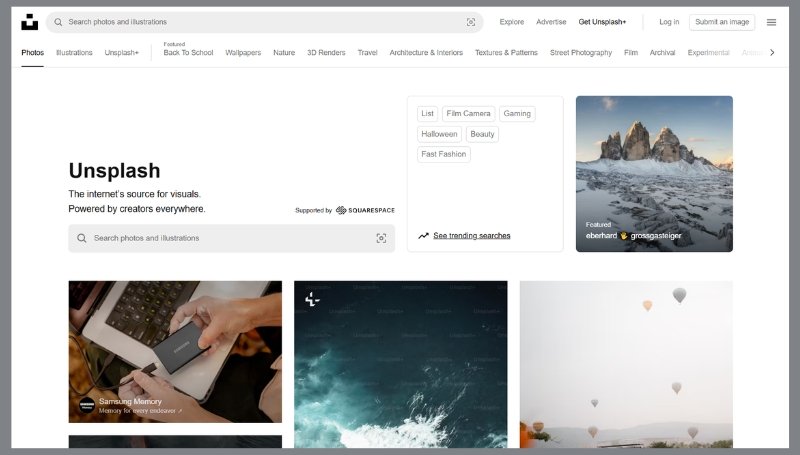Open the Wallpapers category
800x455 pixels.
(x=243, y=53)
